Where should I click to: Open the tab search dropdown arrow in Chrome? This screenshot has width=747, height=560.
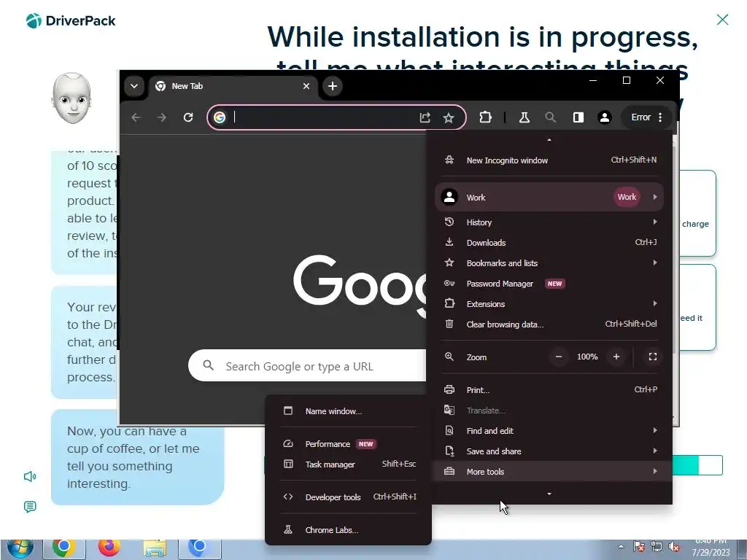pos(134,86)
